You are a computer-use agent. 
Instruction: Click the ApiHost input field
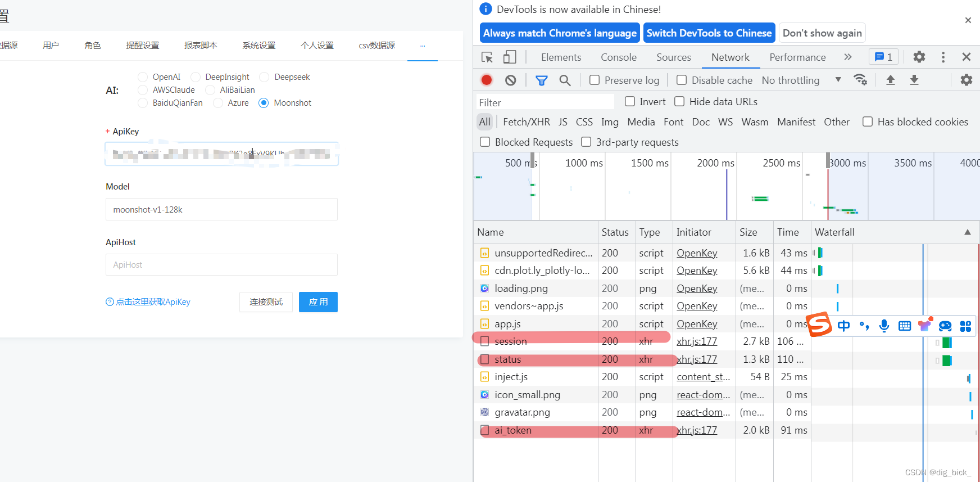pos(221,264)
